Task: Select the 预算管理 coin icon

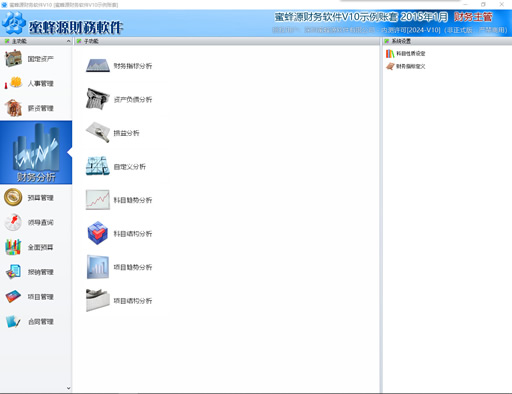Action: click(x=13, y=197)
